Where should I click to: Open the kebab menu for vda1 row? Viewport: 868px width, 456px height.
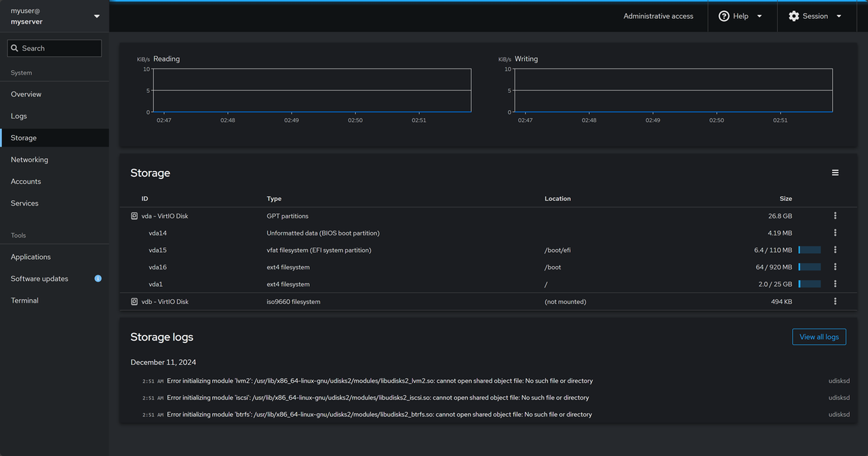click(835, 284)
